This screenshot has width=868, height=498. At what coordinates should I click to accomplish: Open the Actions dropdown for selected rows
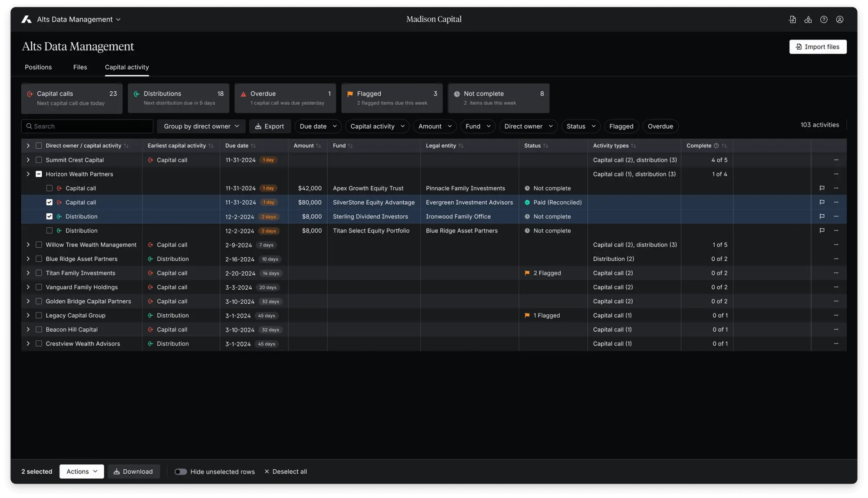82,471
